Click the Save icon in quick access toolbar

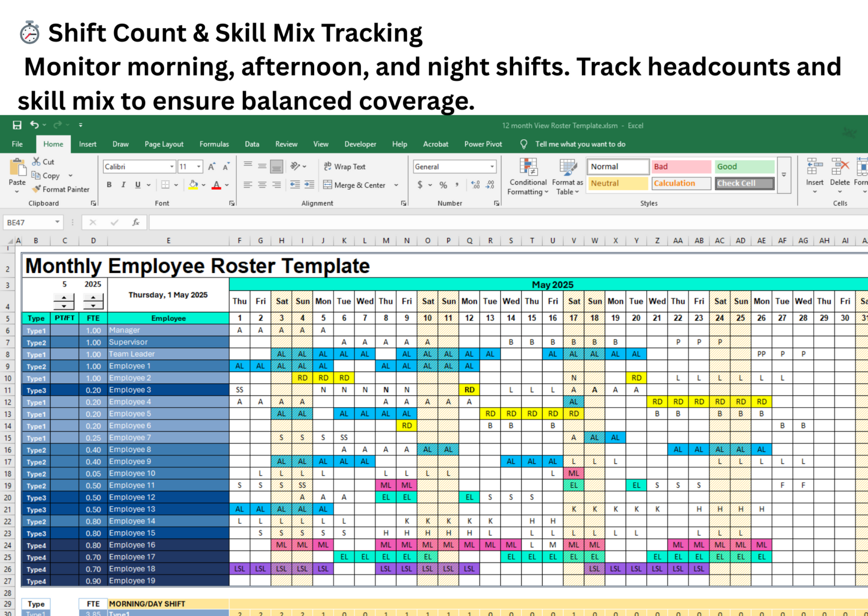(x=17, y=125)
